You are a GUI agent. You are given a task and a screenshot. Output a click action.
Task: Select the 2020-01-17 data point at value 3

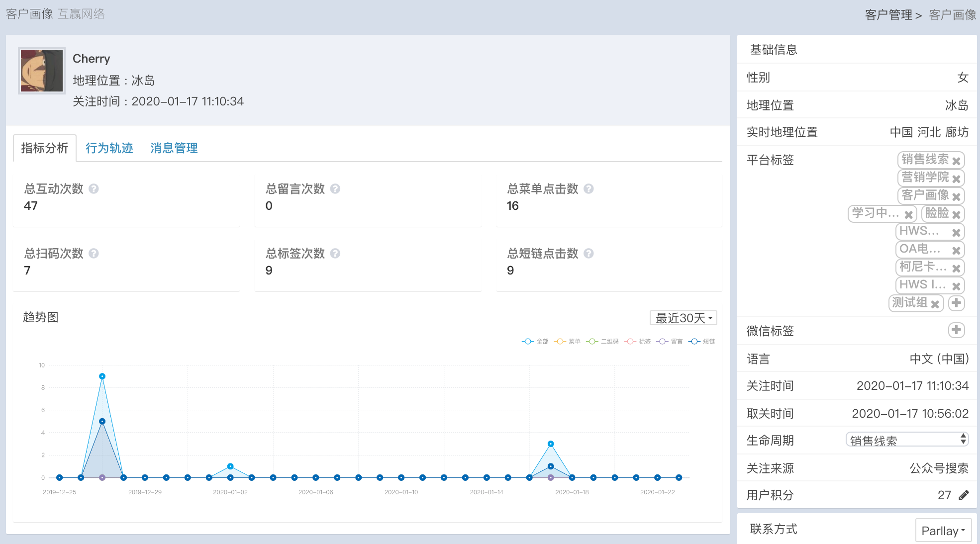[x=551, y=444]
